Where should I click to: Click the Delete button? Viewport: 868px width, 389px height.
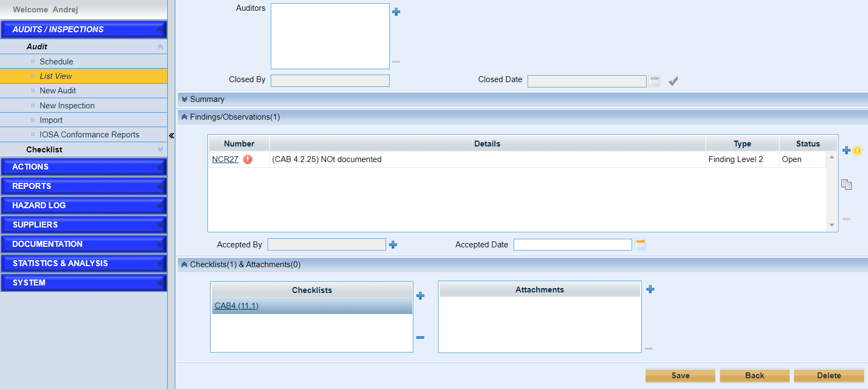click(x=829, y=376)
